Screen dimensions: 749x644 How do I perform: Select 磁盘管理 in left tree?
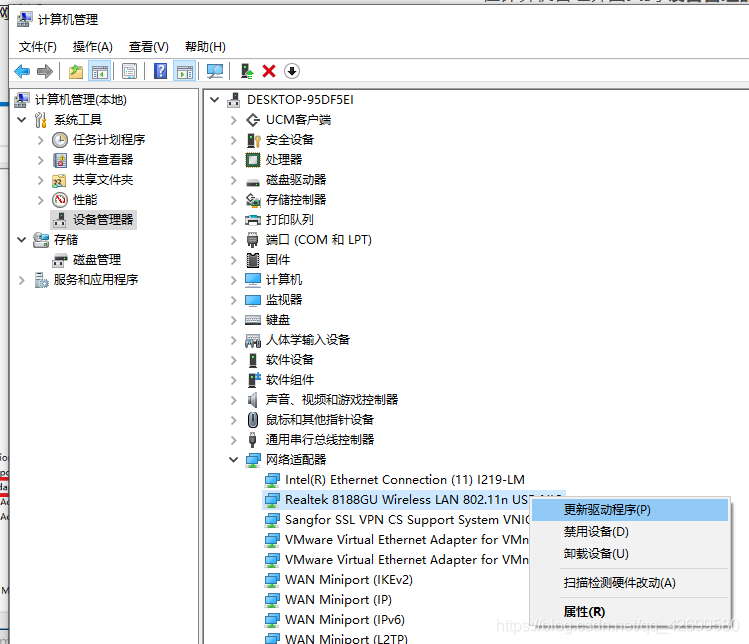point(97,260)
